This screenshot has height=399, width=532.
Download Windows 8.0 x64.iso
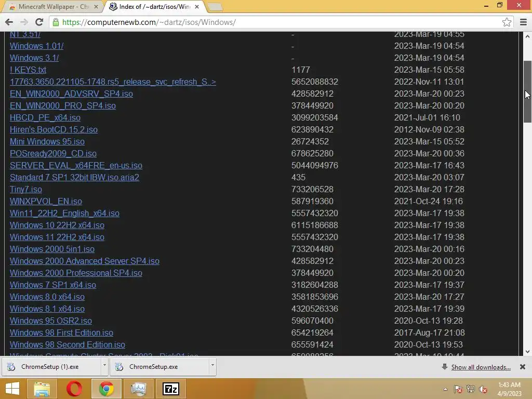tap(47, 297)
